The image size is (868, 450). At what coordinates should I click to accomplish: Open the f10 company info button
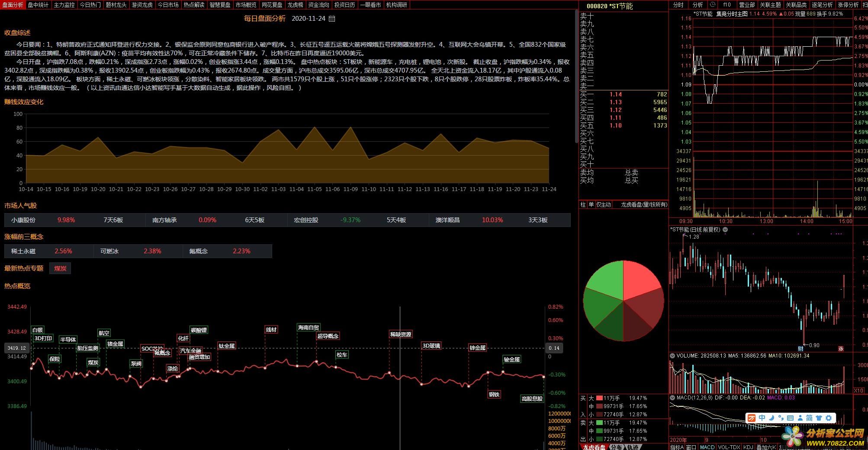coord(727,5)
